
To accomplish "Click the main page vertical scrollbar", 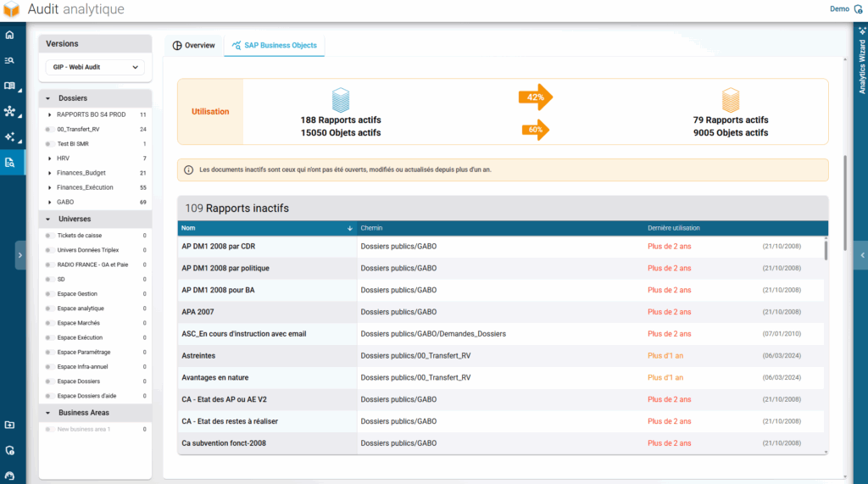I will (x=845, y=202).
